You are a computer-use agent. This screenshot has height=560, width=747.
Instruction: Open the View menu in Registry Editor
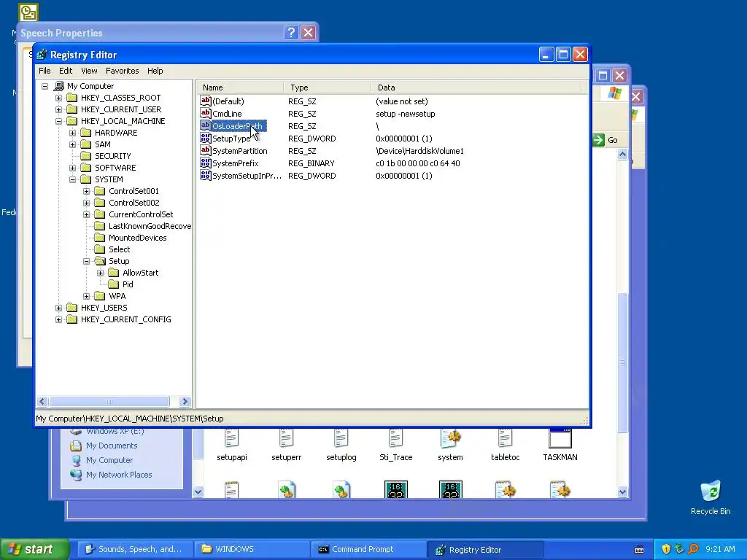(89, 71)
